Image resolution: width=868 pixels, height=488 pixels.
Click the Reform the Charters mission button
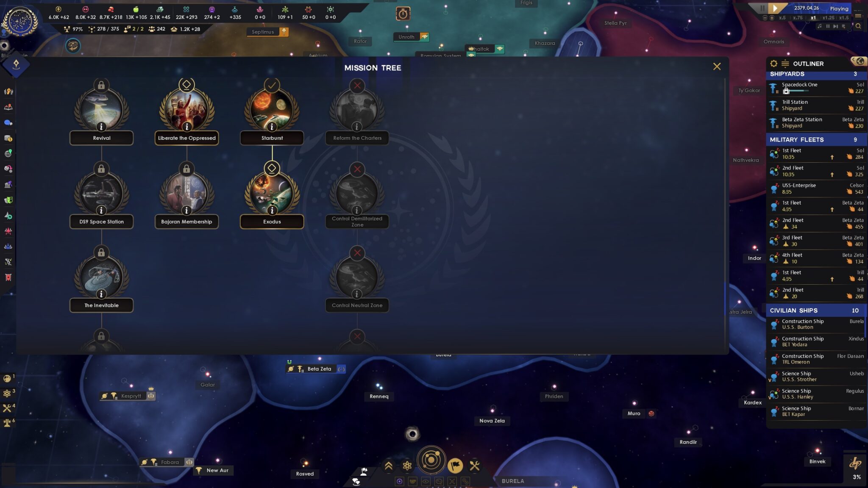357,110
